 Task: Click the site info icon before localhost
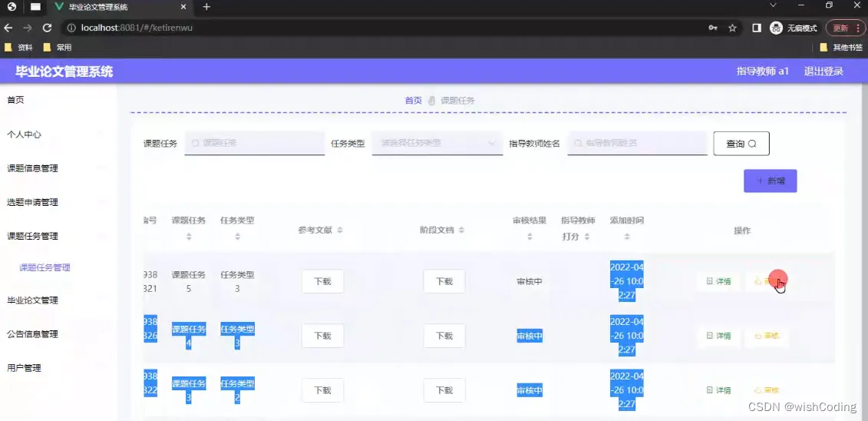point(71,28)
